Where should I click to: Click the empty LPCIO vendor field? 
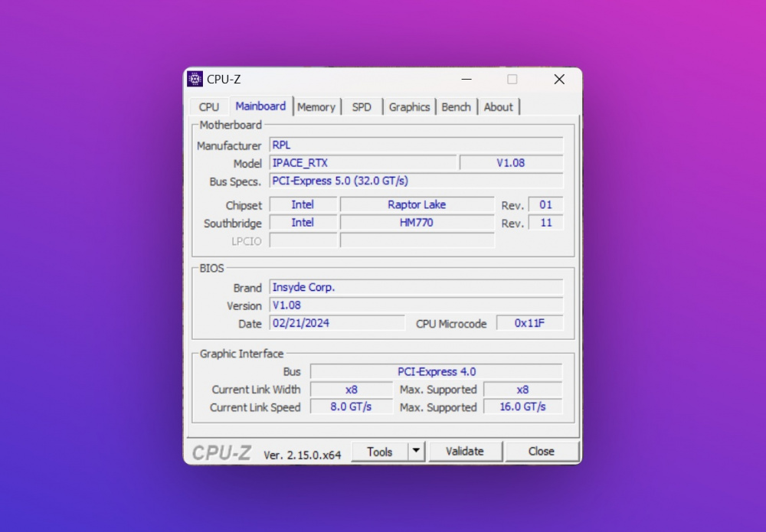coord(303,240)
